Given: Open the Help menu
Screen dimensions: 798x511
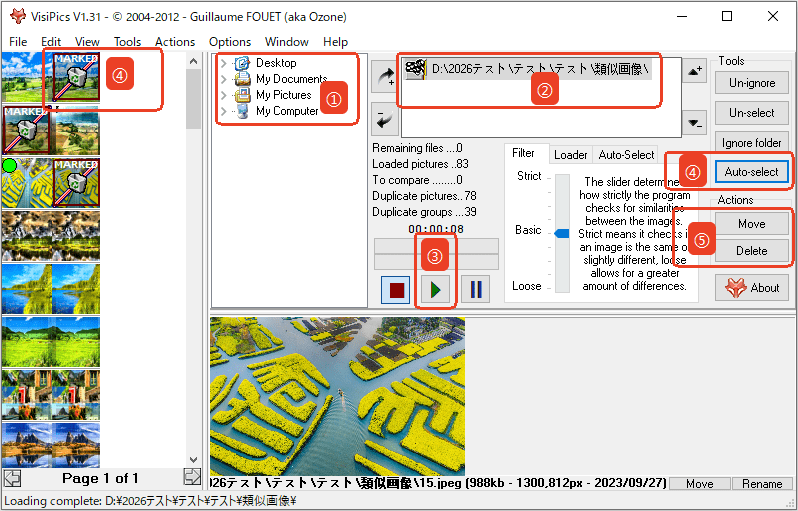Looking at the screenshot, I should tap(335, 42).
